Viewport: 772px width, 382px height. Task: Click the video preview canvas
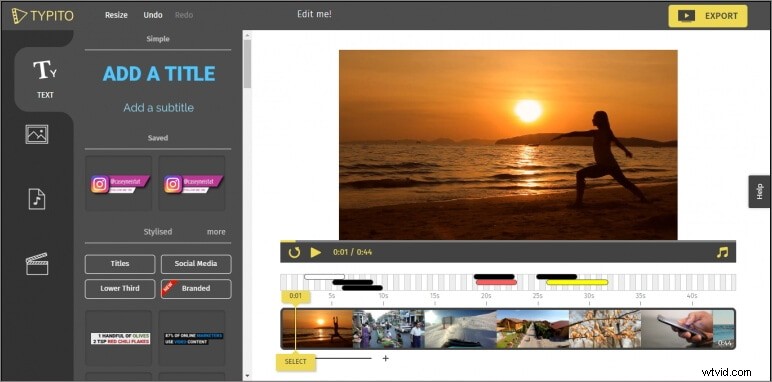[x=508, y=145]
